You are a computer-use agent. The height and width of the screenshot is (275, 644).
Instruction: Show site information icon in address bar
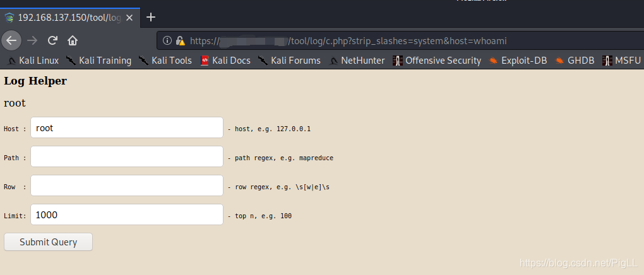pos(167,41)
